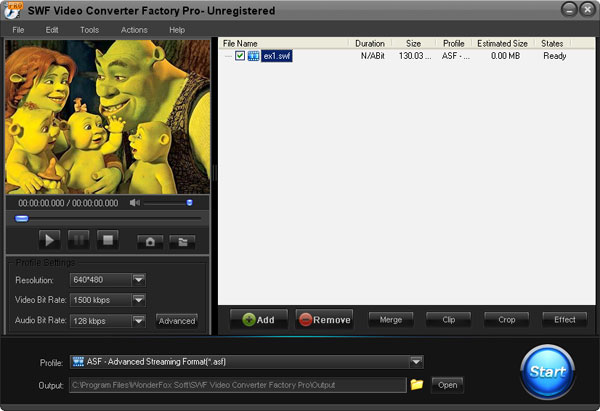Click the N/ABit duration cell
Screen dimensions: 600x411
coord(372,56)
